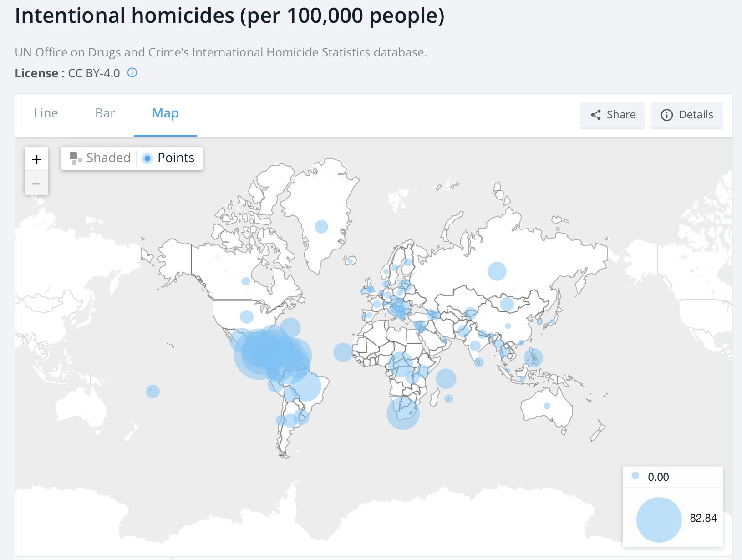Open the Line chart tab

[46, 113]
